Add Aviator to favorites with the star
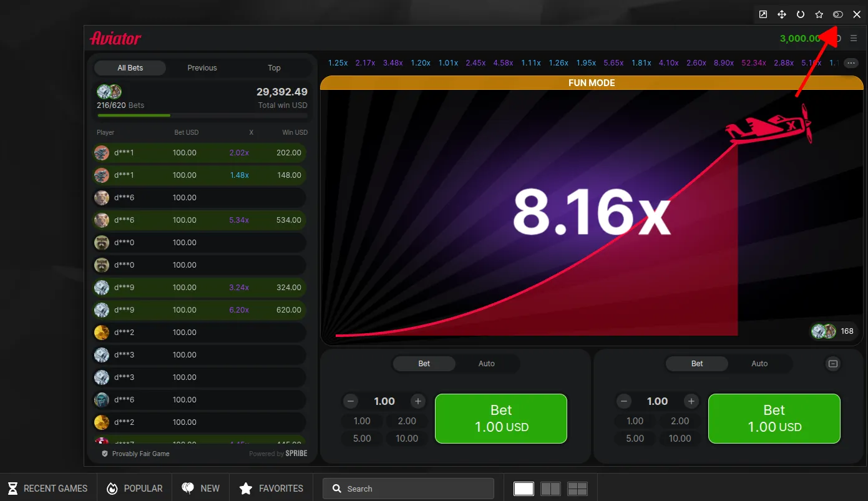Viewport: 868px width, 501px height. point(819,14)
